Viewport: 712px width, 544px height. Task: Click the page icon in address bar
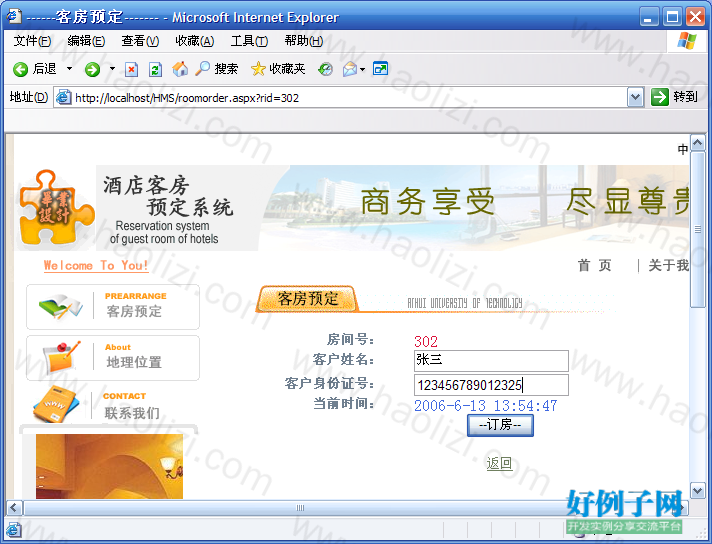coord(64,97)
